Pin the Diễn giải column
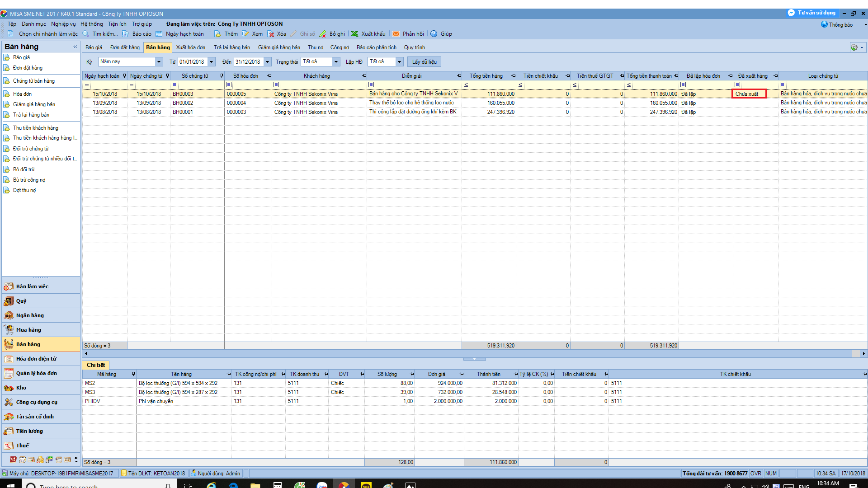The height and width of the screenshot is (488, 868). click(x=459, y=76)
